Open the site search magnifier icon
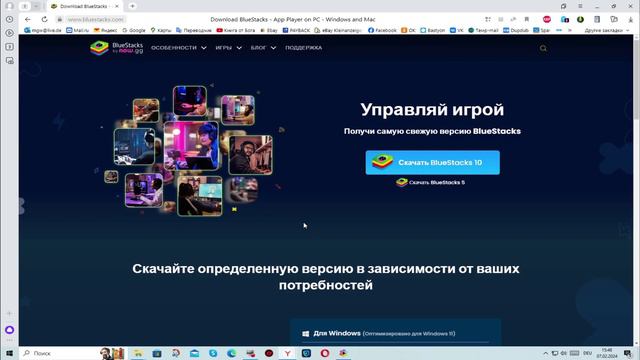 [x=543, y=48]
